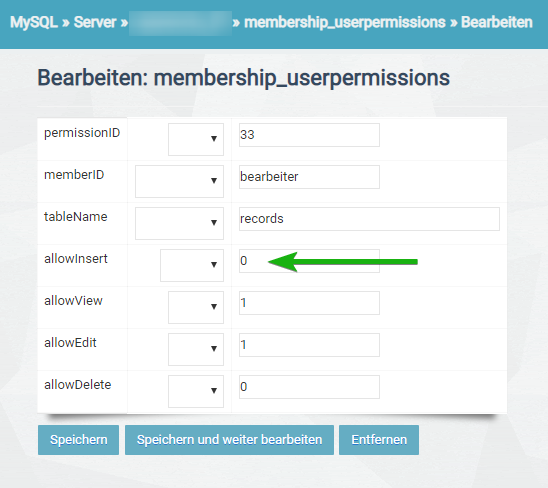
Task: Focus the memberID field with bearbeiter
Action: point(309,177)
